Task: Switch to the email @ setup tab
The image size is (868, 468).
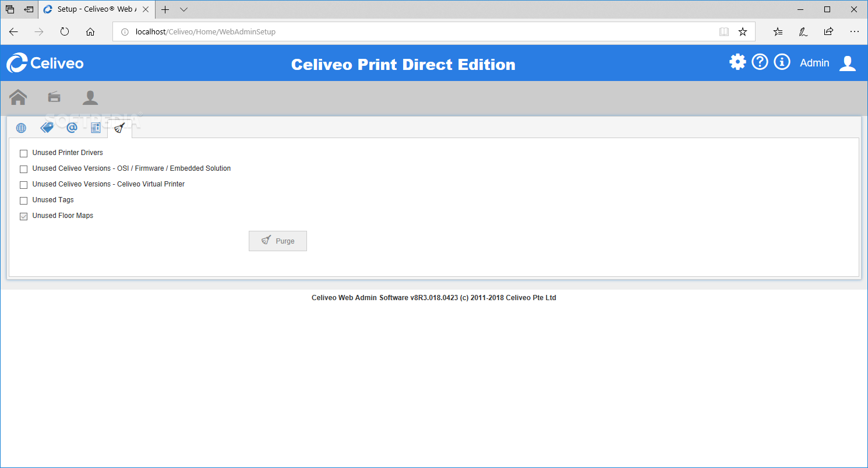Action: (72, 127)
